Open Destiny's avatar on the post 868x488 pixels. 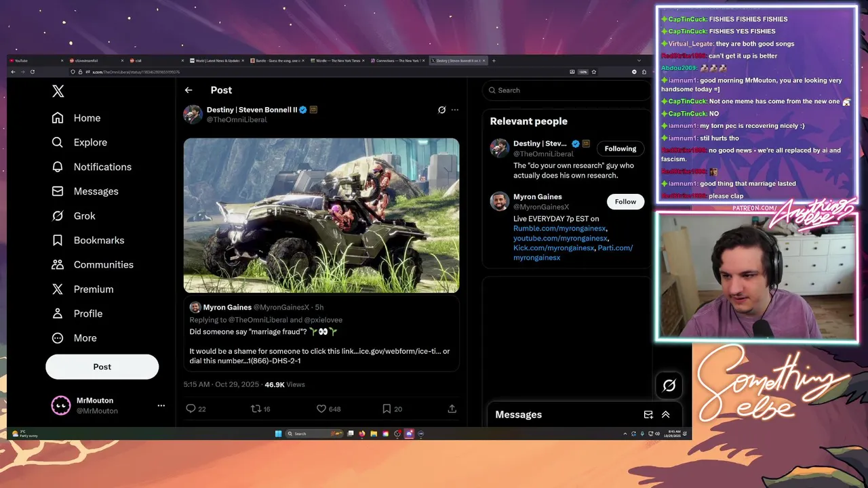[193, 114]
